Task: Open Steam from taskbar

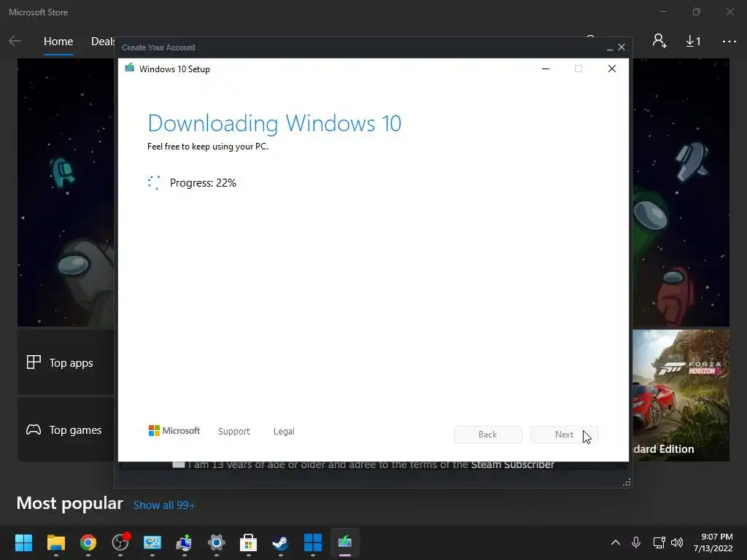Action: pos(280,542)
